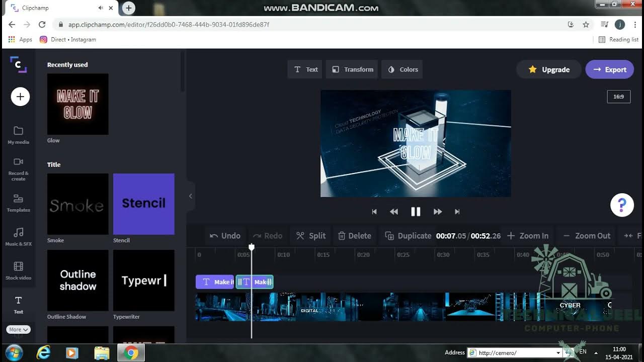
Task: Choose the Stencil title style
Action: [x=143, y=204]
